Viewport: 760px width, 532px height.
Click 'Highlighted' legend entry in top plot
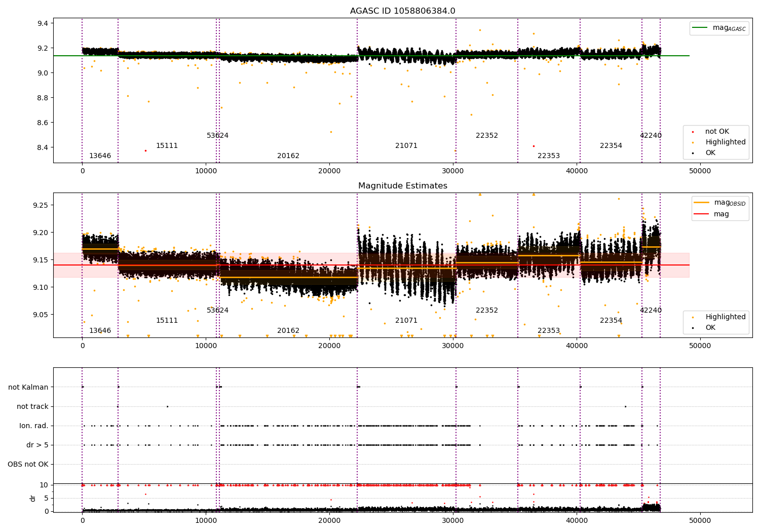pos(725,142)
